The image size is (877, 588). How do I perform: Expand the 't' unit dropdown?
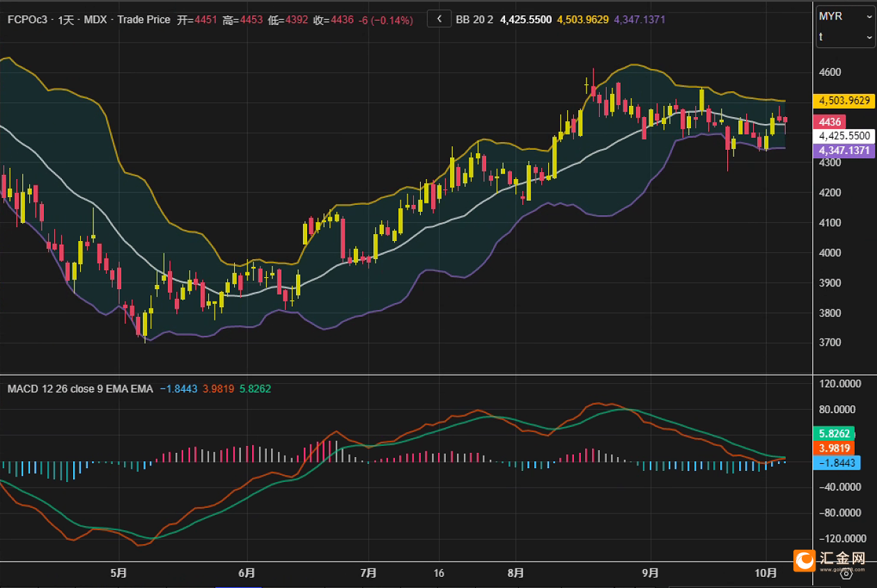845,36
